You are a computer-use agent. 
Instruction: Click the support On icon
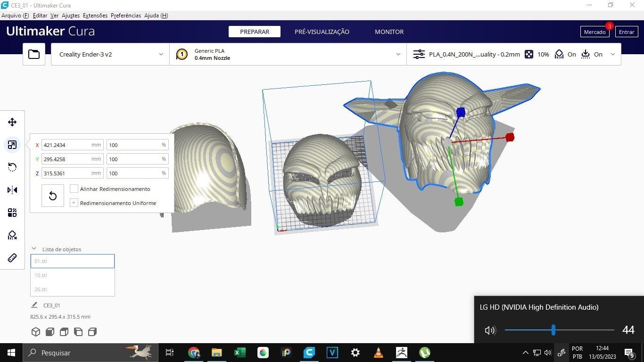[559, 54]
